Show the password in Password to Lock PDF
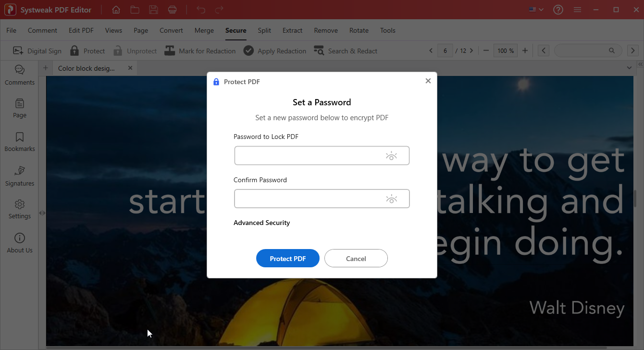The image size is (644, 350). click(391, 155)
